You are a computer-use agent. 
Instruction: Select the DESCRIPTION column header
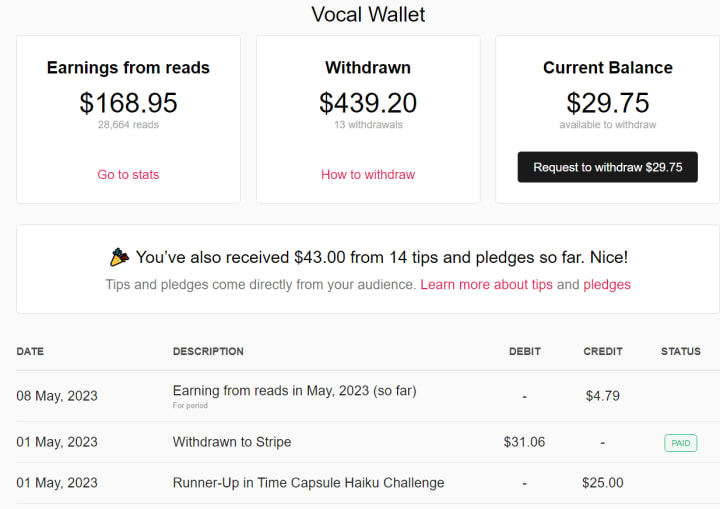point(208,351)
